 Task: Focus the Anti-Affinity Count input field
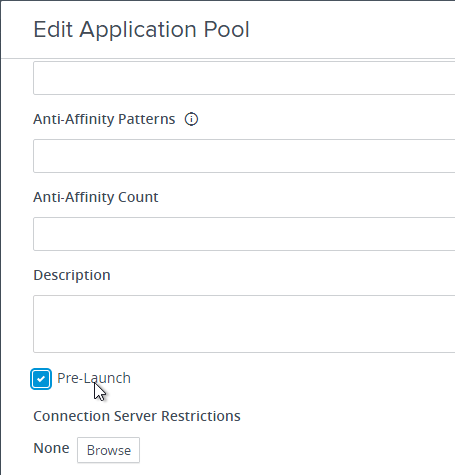point(244,234)
